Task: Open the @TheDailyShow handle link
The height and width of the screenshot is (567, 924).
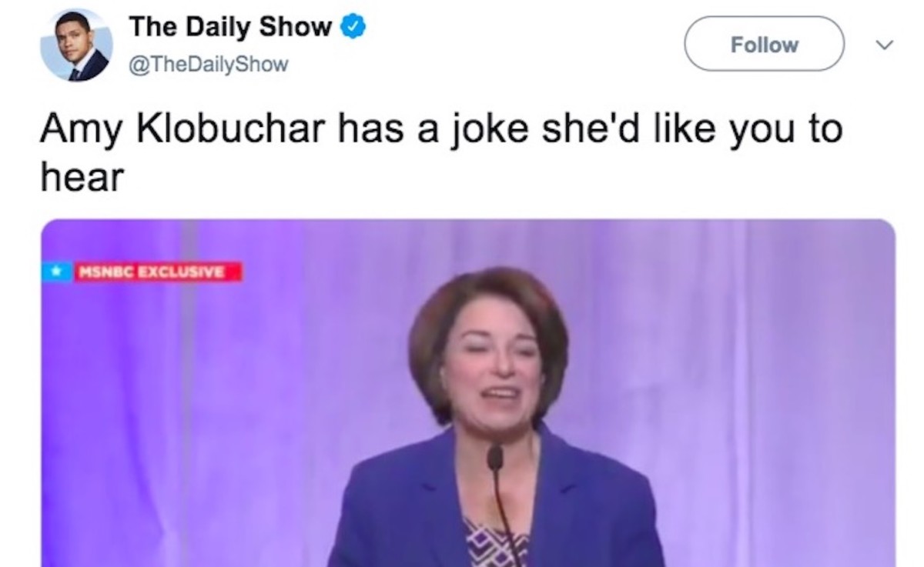Action: [x=206, y=65]
